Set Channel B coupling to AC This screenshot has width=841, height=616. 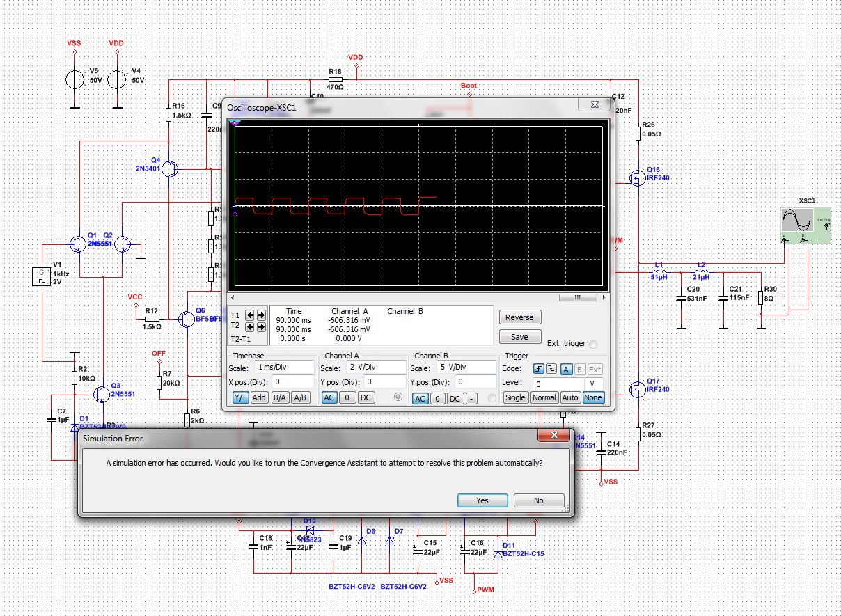pyautogui.click(x=420, y=399)
